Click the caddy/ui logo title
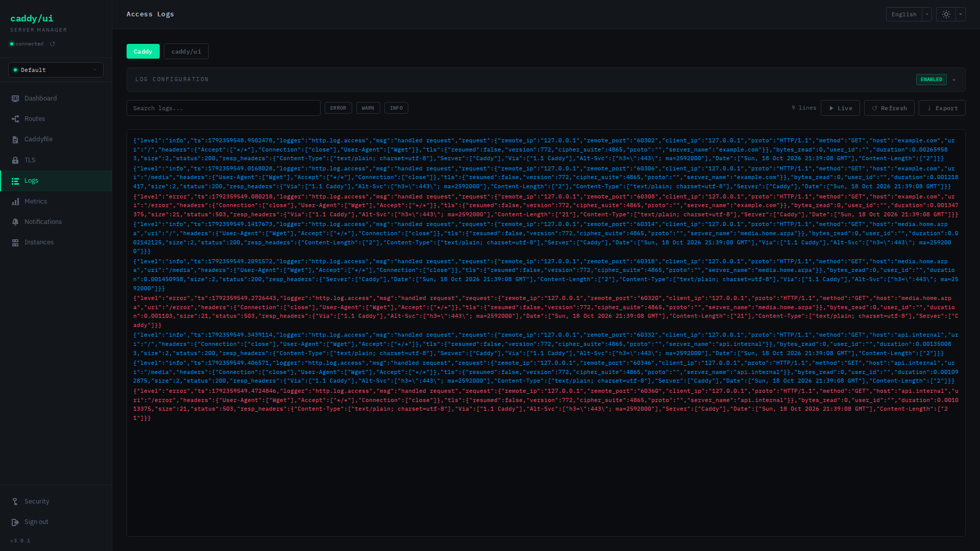The width and height of the screenshot is (980, 551). [x=32, y=18]
